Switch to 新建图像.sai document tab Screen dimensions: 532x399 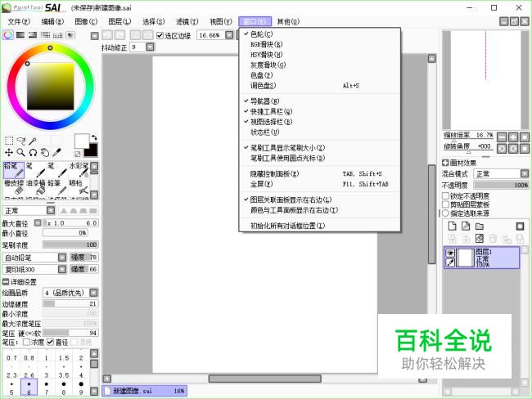[145, 391]
